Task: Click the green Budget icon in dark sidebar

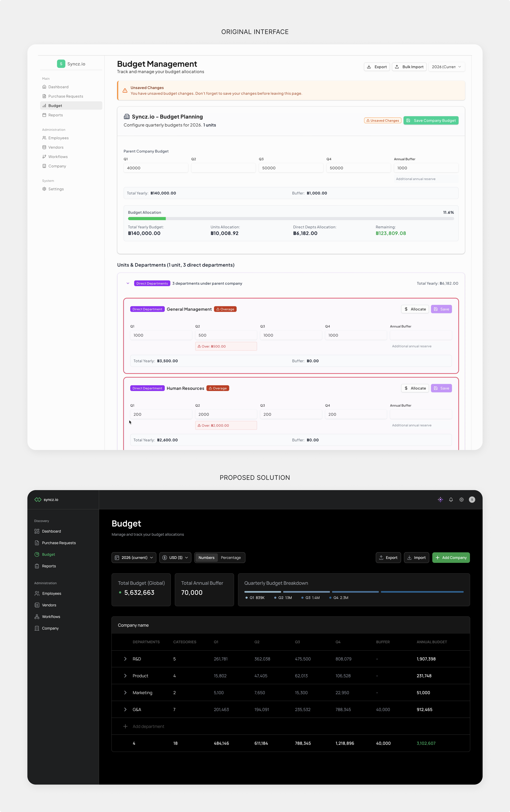Action: (37, 554)
